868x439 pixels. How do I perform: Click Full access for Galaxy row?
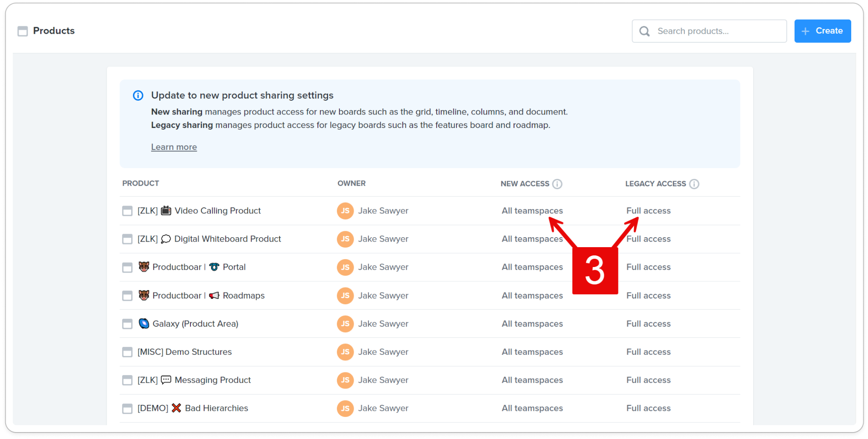(648, 324)
